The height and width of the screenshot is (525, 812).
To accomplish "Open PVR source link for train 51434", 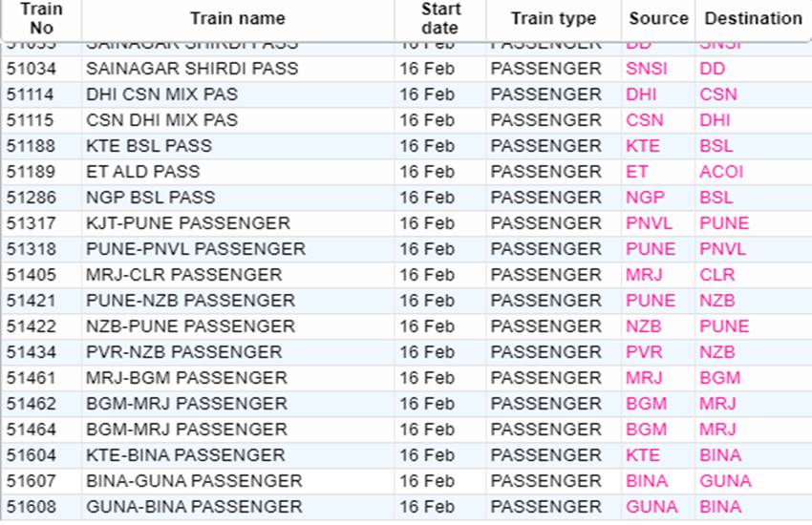I will coord(644,352).
